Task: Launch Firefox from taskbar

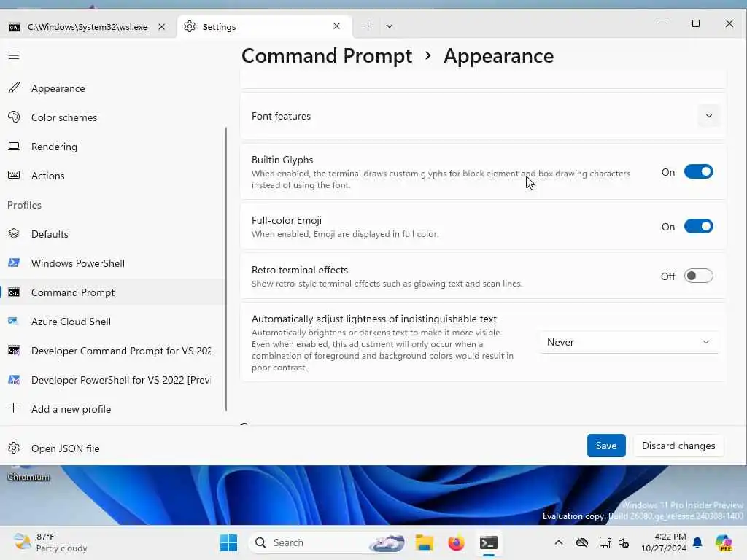Action: (x=457, y=542)
